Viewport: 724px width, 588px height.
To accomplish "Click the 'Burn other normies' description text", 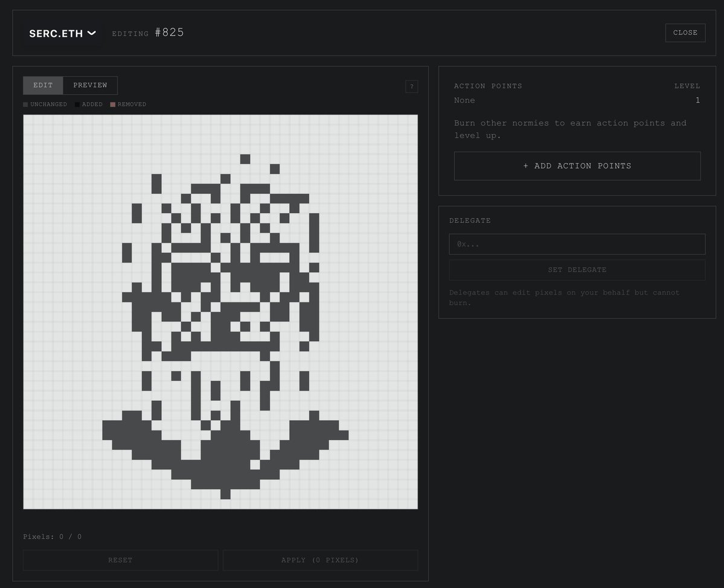I will (x=570, y=129).
